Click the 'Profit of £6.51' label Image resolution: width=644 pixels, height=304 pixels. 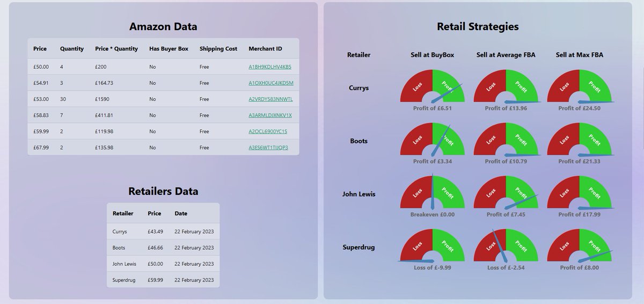pyautogui.click(x=433, y=108)
